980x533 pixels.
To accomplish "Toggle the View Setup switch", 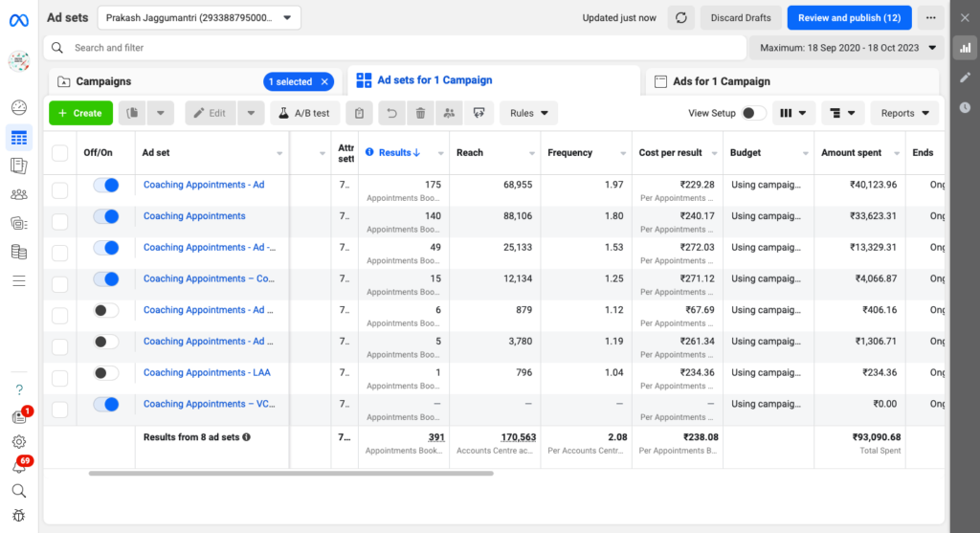I will coord(753,113).
